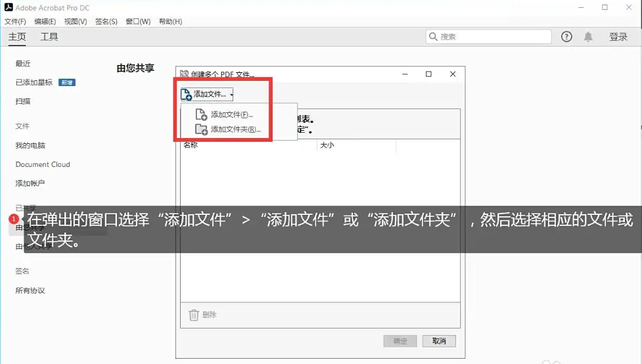This screenshot has height=364, width=642.
Task: Close the 创建多个 PDF 文件 dialog
Action: (453, 74)
